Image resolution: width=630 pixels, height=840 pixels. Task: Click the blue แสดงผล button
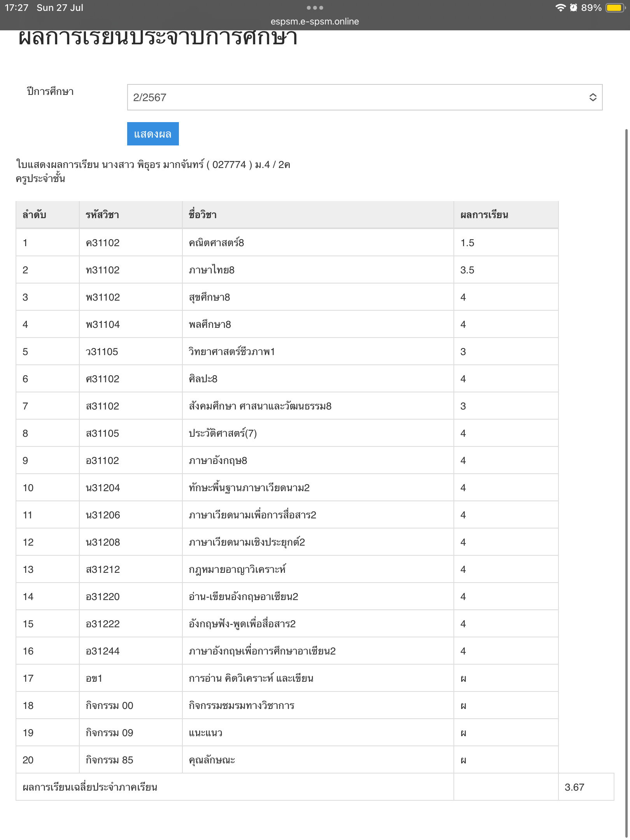point(153,134)
